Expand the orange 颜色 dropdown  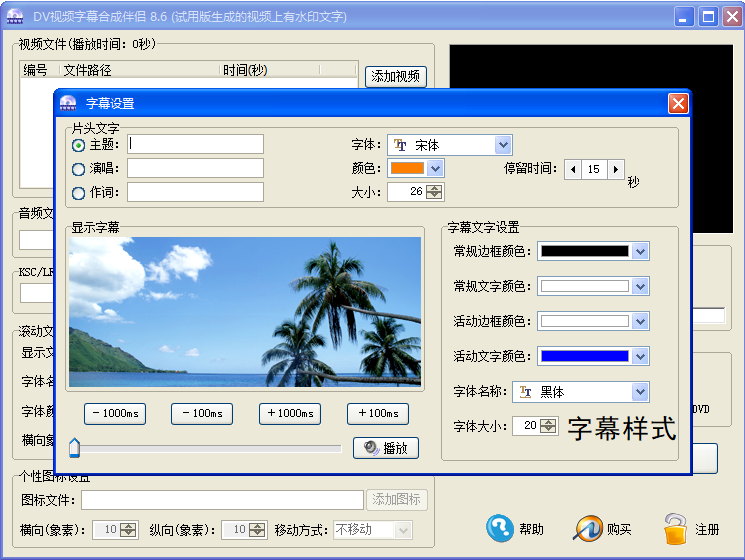click(x=435, y=169)
